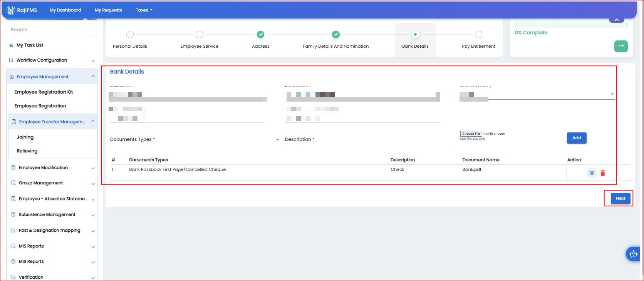This screenshot has height=281, width=644.
Task: Select the Employee Service step circle
Action: (200, 35)
